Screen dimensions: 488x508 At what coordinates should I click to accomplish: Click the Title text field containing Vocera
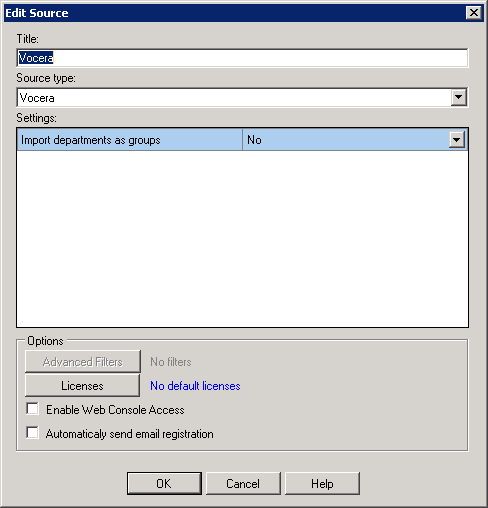point(242,58)
